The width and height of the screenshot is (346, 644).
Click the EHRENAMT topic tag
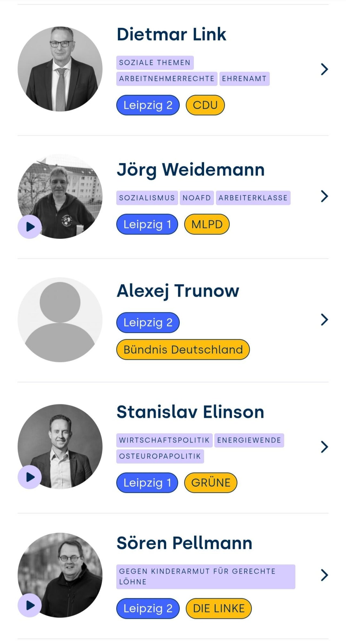[x=244, y=79]
